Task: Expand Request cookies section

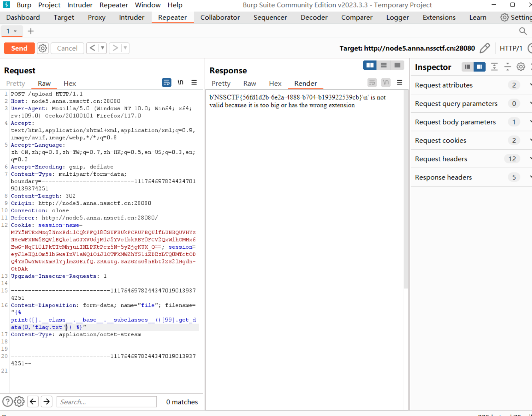Action: coord(471,140)
